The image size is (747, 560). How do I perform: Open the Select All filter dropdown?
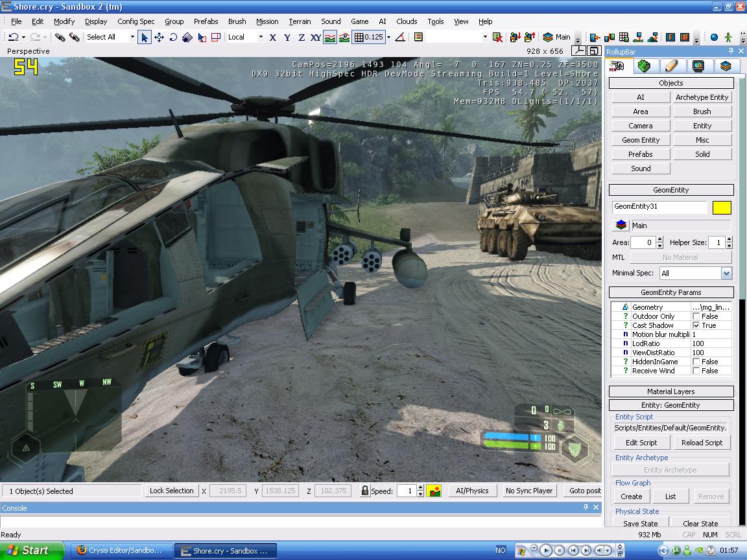tap(132, 37)
